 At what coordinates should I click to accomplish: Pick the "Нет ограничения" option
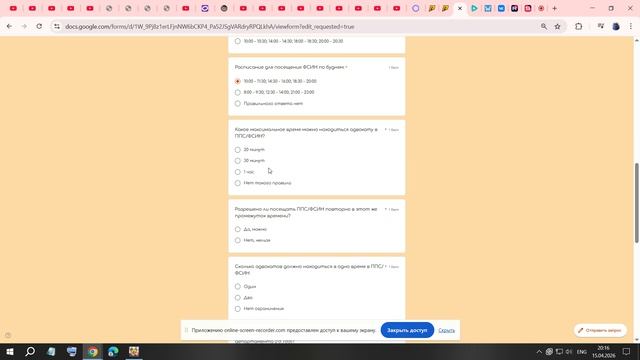pos(238,309)
